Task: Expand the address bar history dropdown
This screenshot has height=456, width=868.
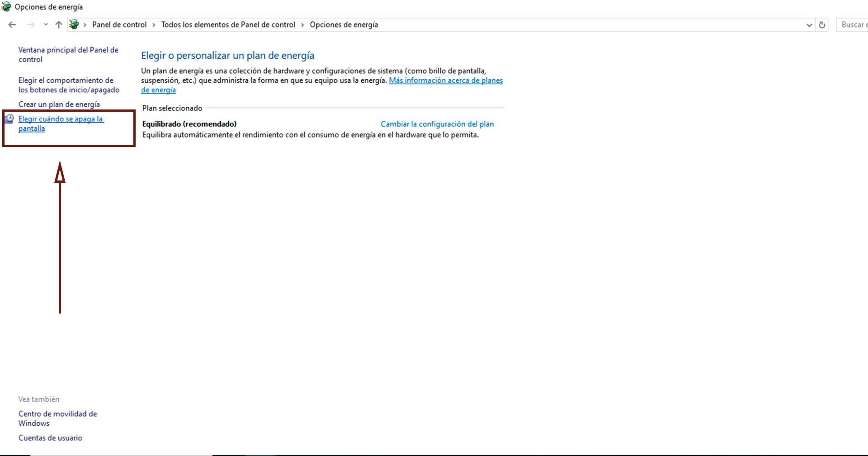Action: (809, 25)
